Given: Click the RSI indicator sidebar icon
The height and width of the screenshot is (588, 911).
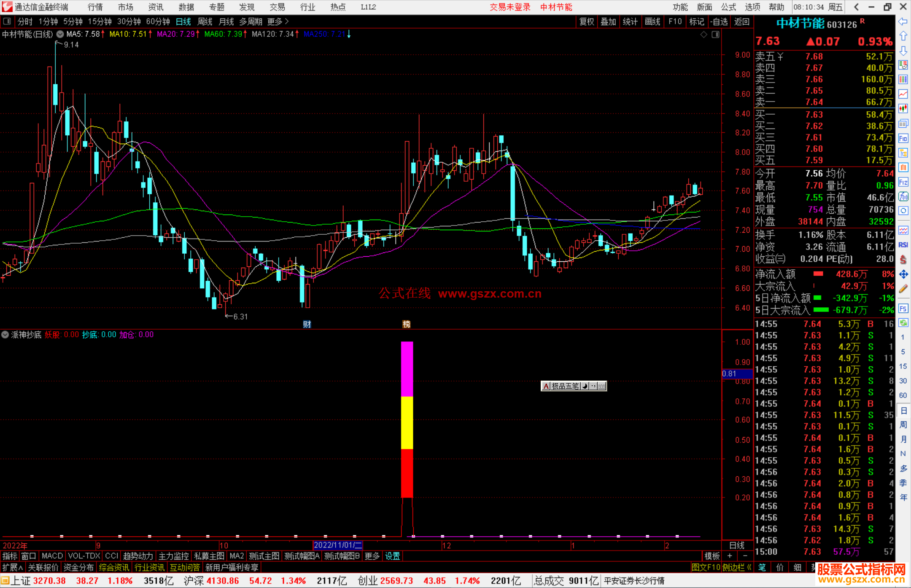Looking at the screenshot, I should (x=903, y=245).
